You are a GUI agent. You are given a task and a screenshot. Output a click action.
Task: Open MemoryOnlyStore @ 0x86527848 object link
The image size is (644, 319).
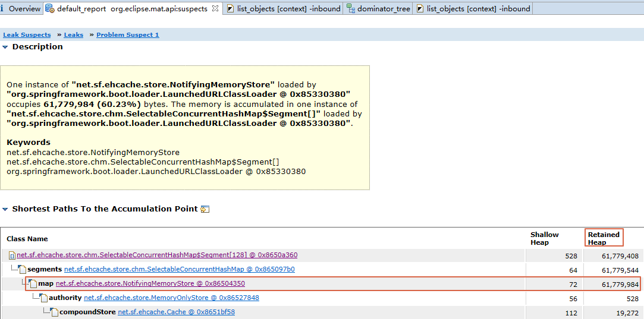171,298
